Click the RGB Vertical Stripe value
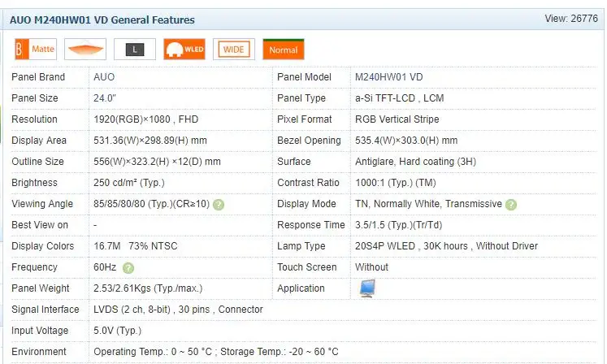607x364 pixels. 397,119
